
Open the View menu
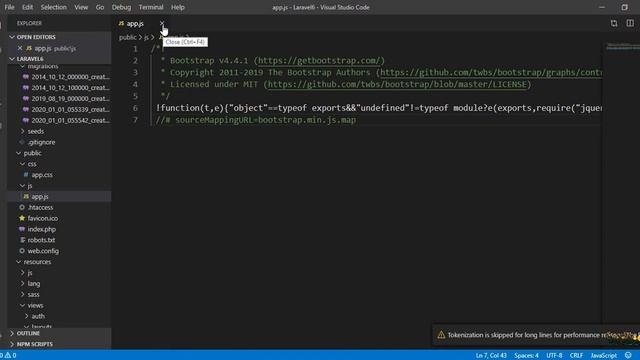[81, 7]
